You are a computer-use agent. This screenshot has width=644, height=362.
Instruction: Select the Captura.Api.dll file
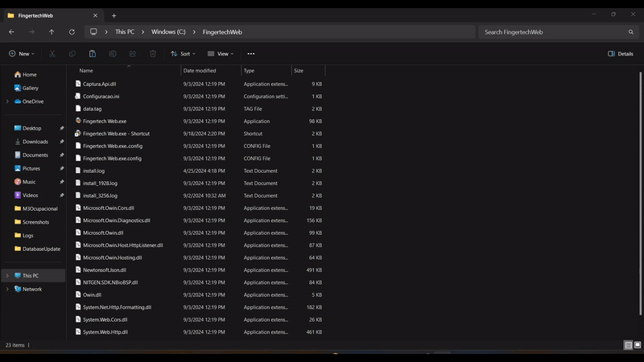click(99, 84)
